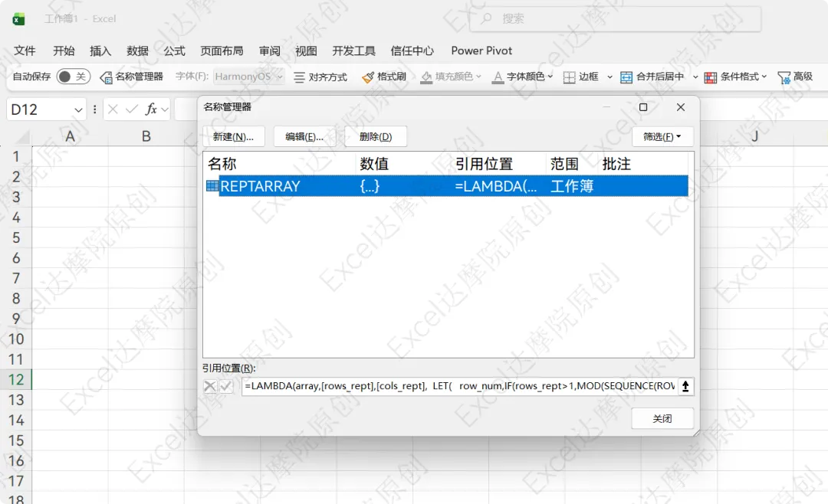Switch to the Data ribbon tab
828x504 pixels.
pyautogui.click(x=137, y=51)
